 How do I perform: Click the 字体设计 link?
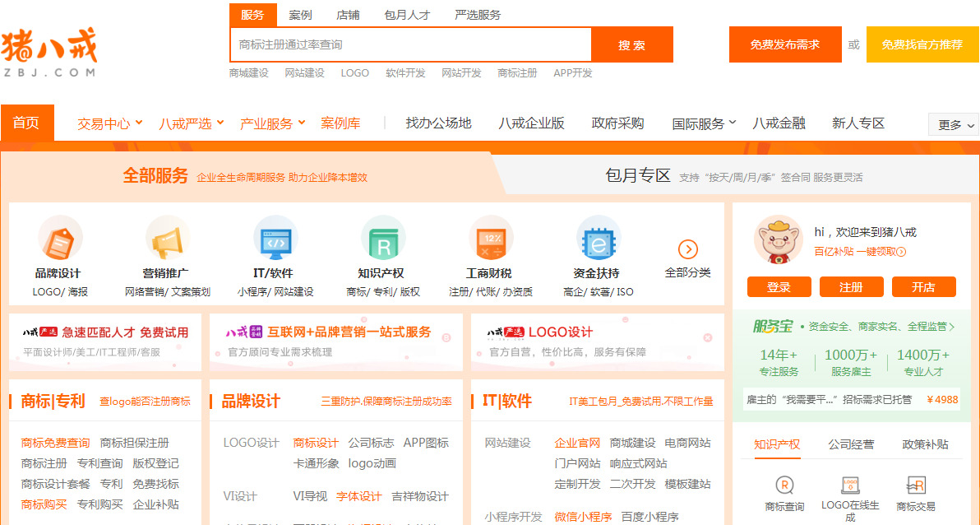tap(358, 496)
